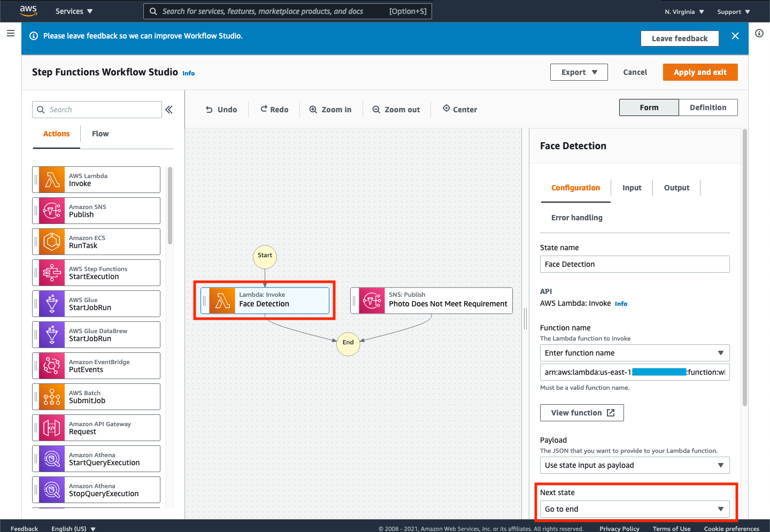The image size is (770, 532).
Task: Switch to the Actions tab
Action: point(56,134)
